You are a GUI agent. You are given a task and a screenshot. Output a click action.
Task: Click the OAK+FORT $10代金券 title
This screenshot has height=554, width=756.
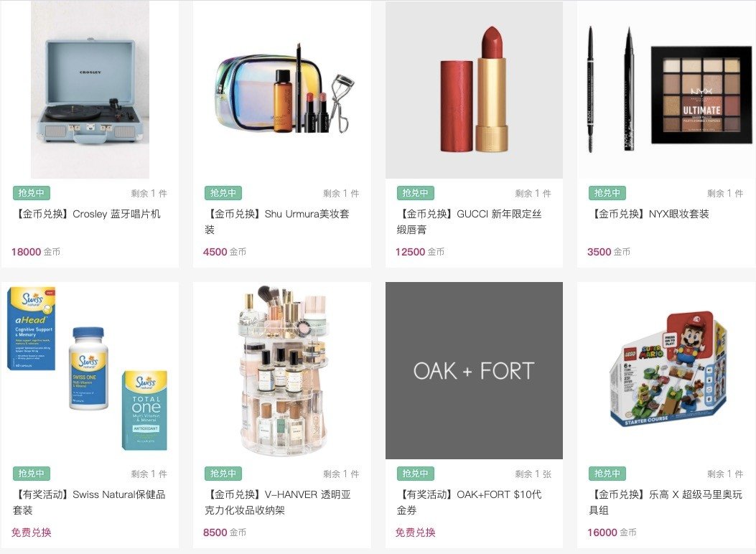[x=469, y=502]
